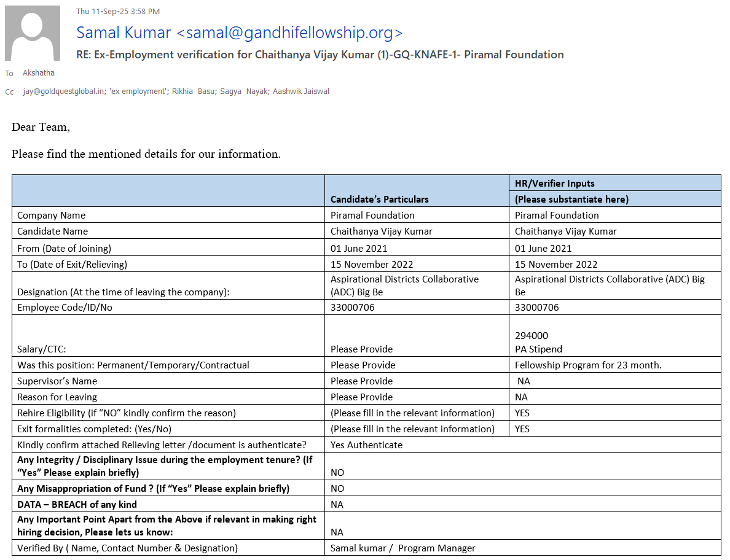Click Exit formalities completed: (Yes/No) label
Viewport: 730px width, 560px height.
coord(94,429)
